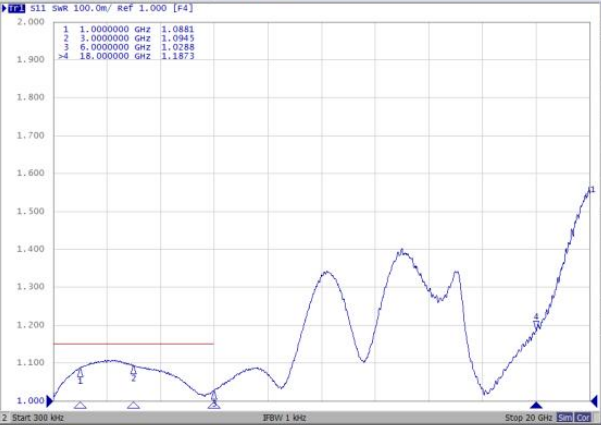
Task: Select active marker 4 on the trace
Action: pos(536,321)
